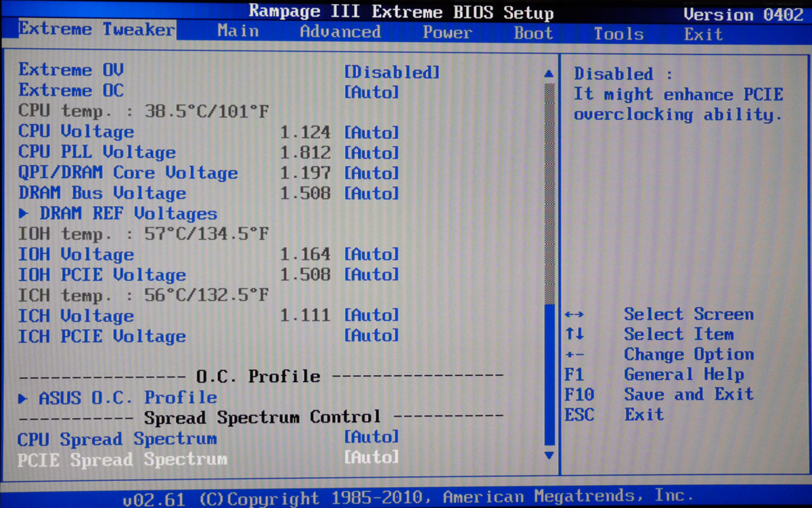Select the IOH PCIE Voltage label
This screenshot has height=508, width=812.
tap(102, 275)
